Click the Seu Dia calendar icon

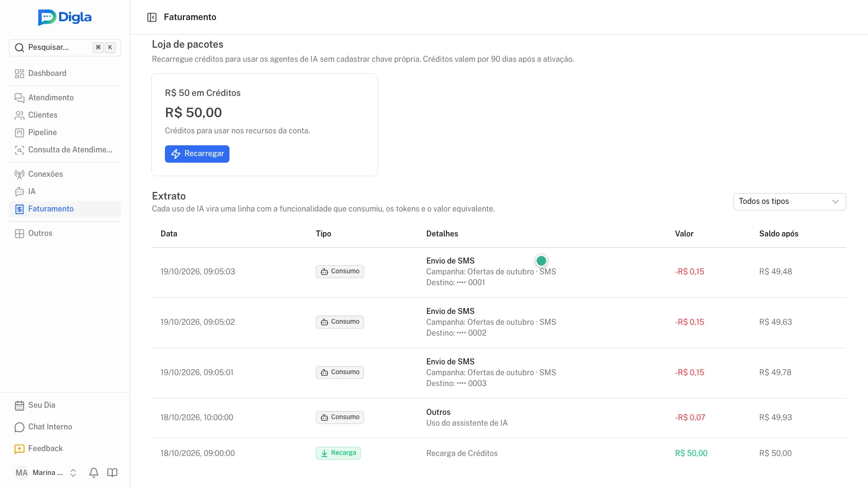tap(20, 406)
